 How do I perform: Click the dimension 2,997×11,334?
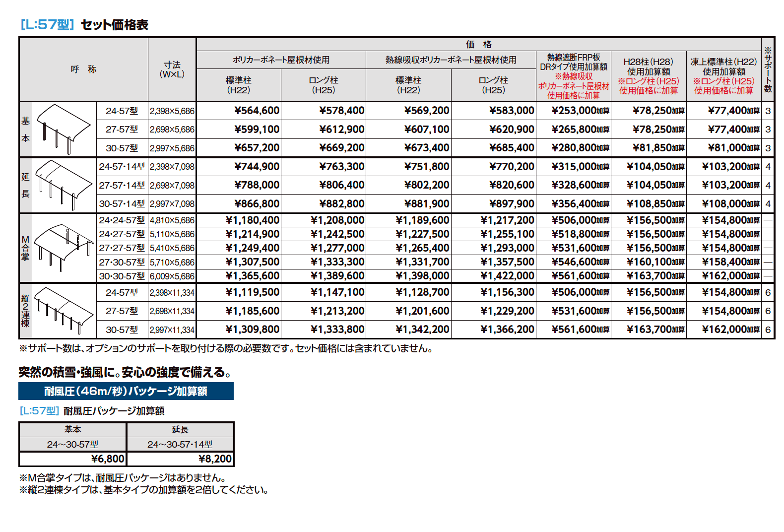[x=172, y=330]
